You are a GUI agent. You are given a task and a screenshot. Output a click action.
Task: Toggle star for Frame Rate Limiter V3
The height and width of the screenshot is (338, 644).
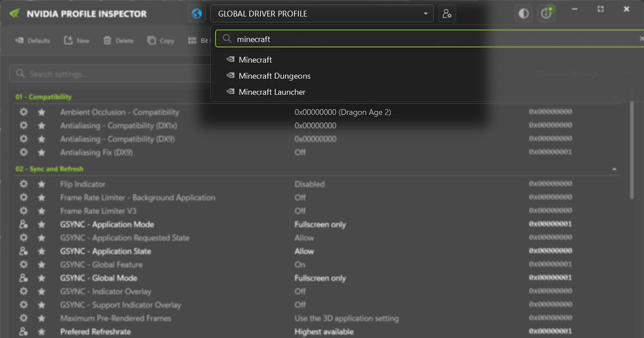tap(41, 211)
